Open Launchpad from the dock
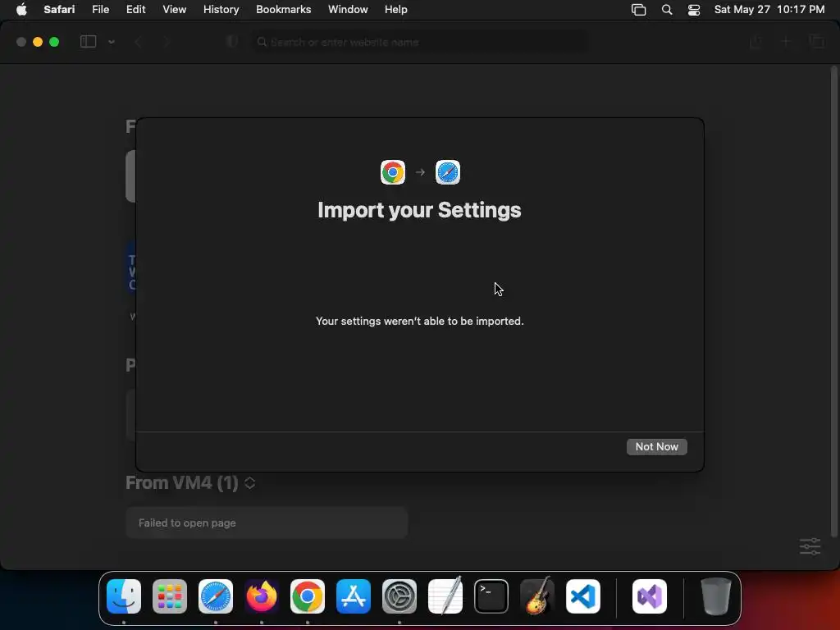 (x=170, y=596)
